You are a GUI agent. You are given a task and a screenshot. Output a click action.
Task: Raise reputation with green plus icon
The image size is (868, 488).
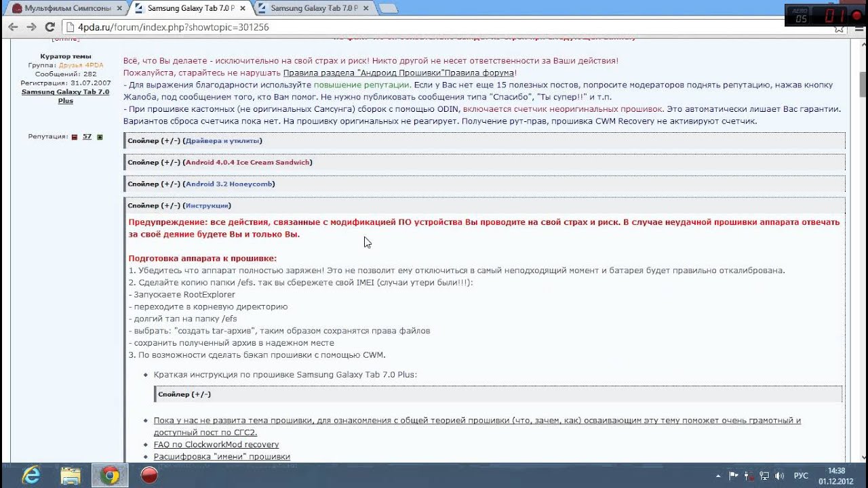tap(100, 137)
